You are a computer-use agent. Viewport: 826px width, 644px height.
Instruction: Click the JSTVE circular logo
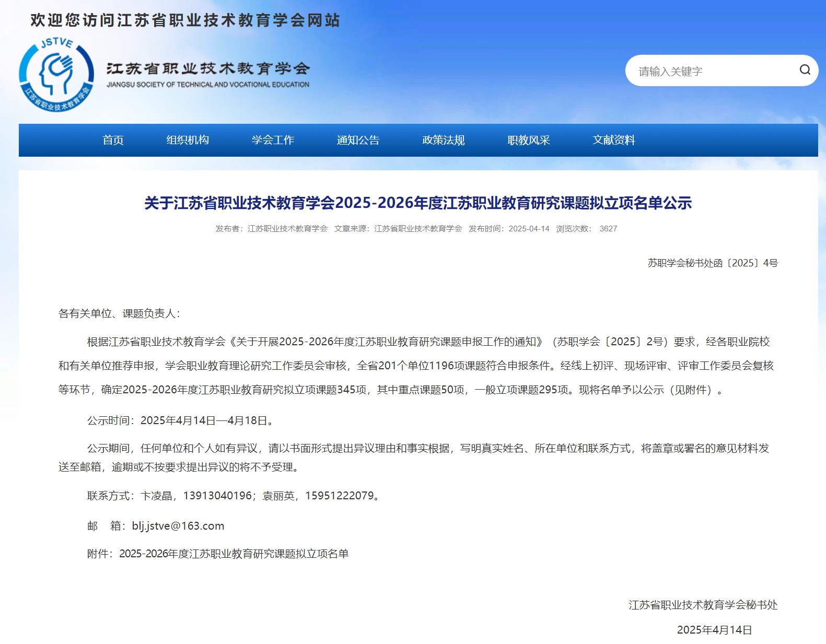(x=56, y=74)
